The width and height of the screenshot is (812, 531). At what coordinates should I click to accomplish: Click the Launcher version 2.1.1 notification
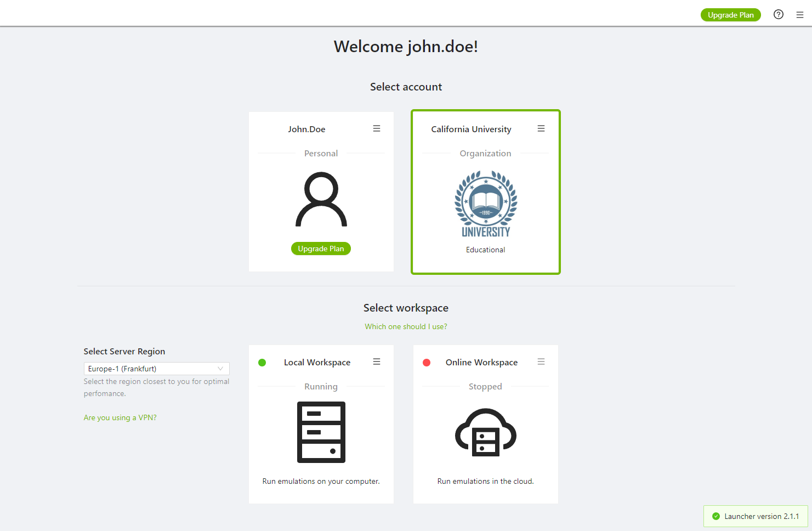tap(761, 516)
